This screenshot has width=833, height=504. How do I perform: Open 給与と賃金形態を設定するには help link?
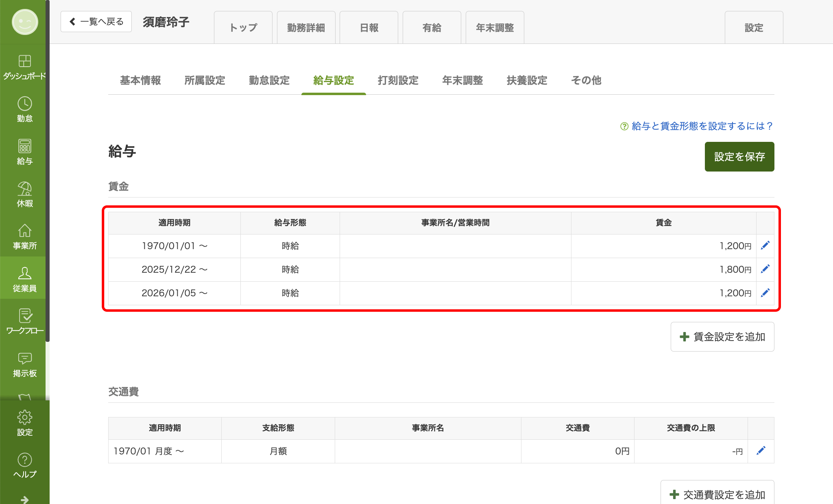click(x=702, y=126)
